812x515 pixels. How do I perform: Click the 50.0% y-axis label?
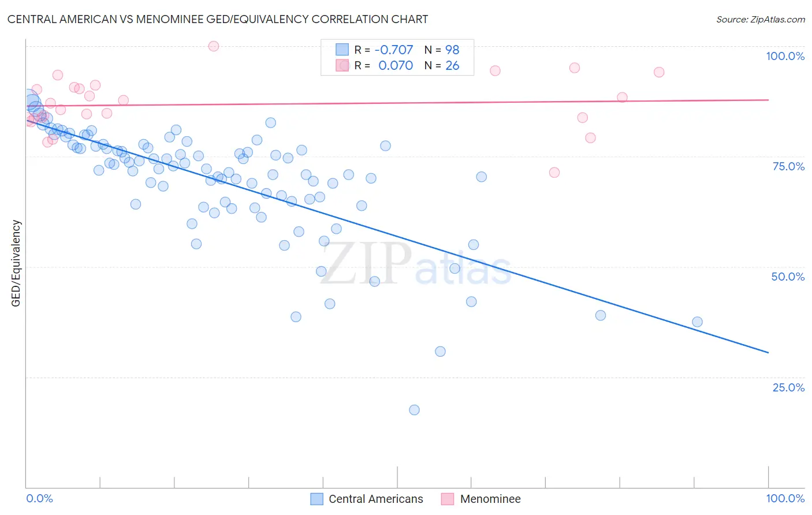pyautogui.click(x=788, y=277)
